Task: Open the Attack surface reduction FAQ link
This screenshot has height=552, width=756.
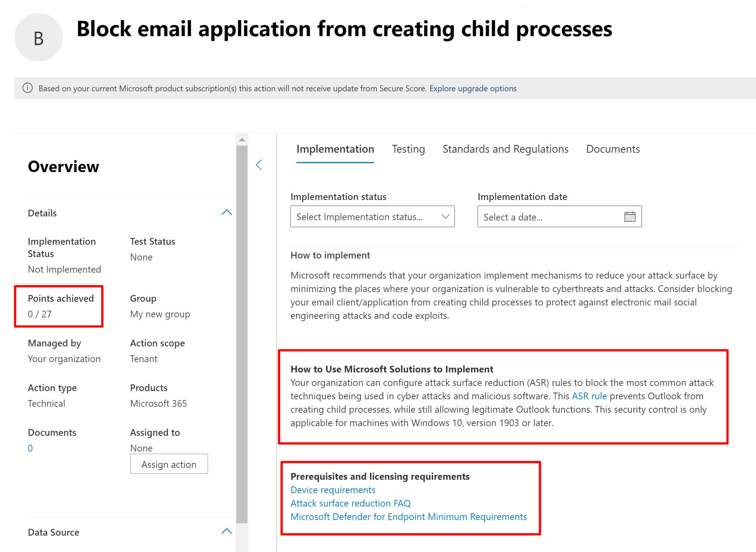Action: pyautogui.click(x=350, y=503)
